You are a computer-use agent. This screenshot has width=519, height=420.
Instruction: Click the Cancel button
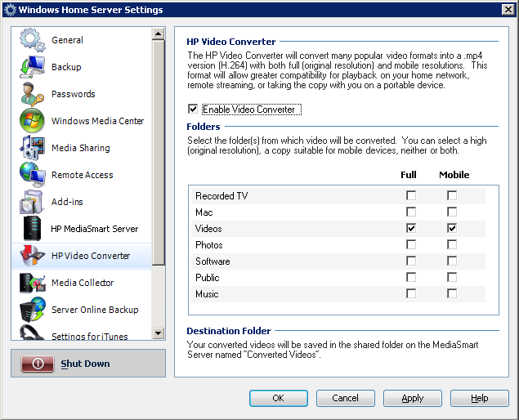(345, 398)
